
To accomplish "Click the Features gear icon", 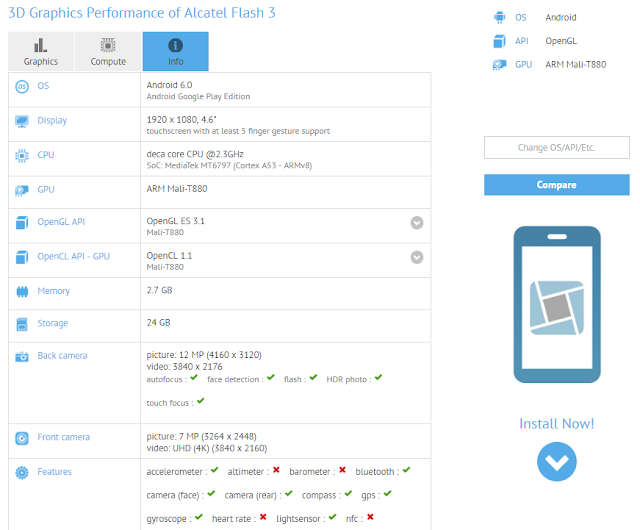I will coord(22,473).
